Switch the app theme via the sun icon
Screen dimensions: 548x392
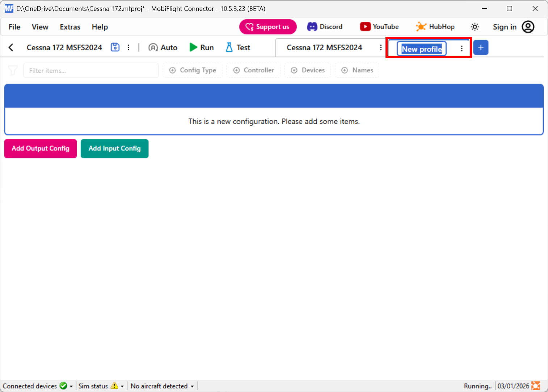pyautogui.click(x=475, y=26)
